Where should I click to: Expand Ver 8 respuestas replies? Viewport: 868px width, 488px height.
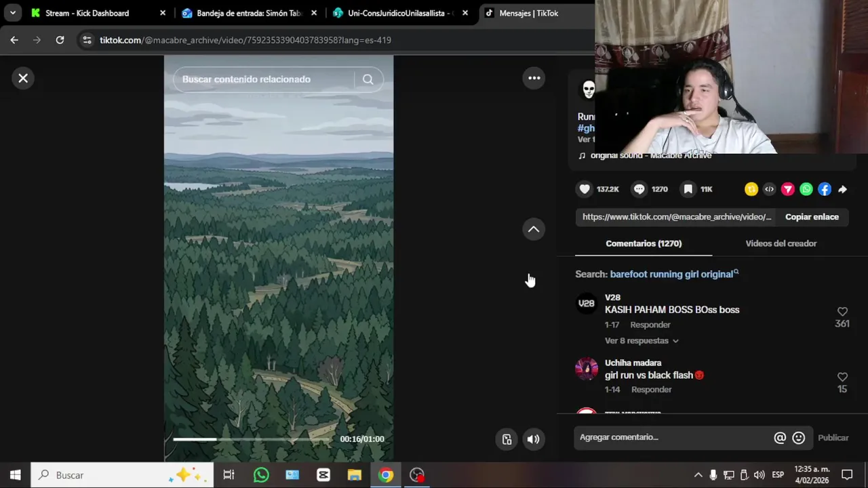click(x=642, y=341)
